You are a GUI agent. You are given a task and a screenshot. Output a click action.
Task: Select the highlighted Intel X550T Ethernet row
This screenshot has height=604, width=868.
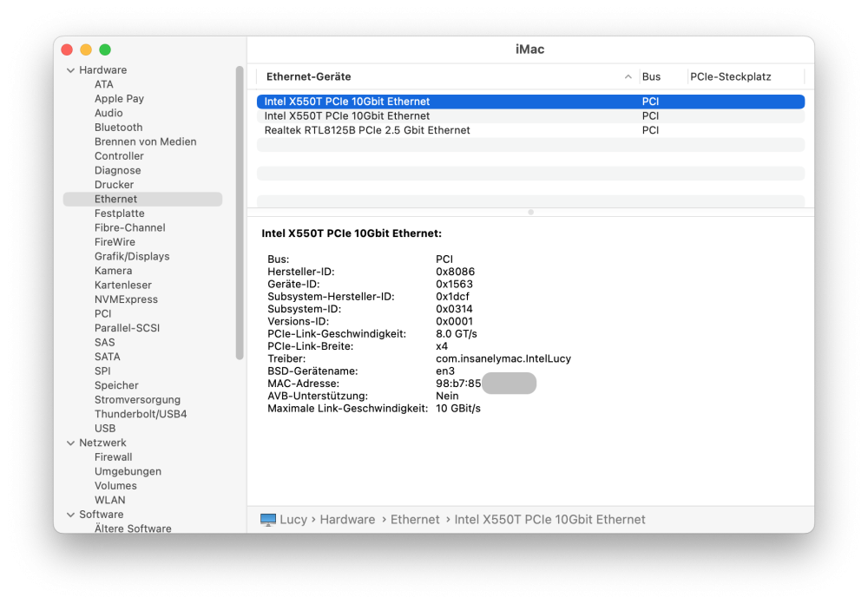530,102
